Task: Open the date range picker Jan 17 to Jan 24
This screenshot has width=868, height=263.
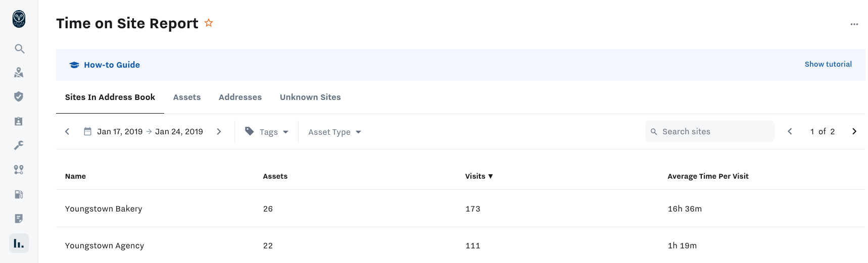Action: (x=143, y=132)
